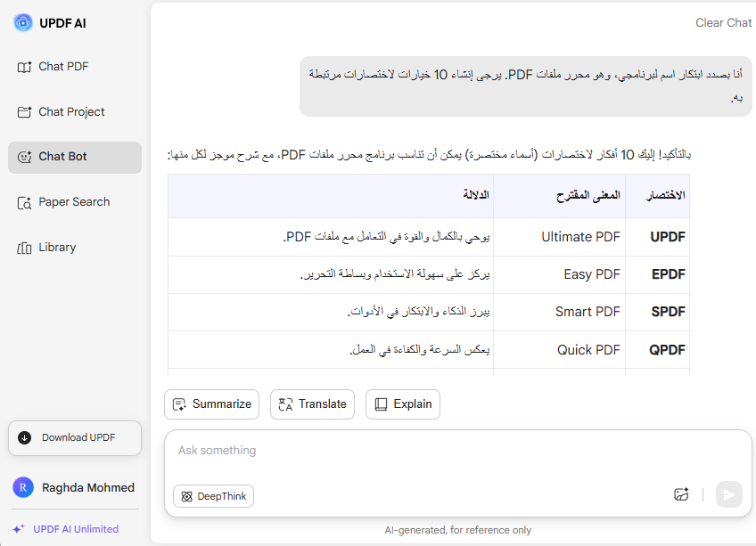Open Library from the sidebar

coord(75,248)
